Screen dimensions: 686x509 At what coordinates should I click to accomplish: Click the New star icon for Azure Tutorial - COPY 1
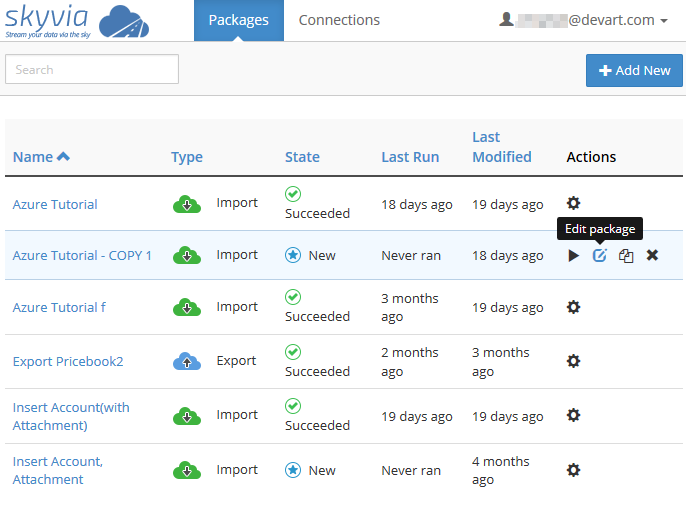click(x=293, y=255)
